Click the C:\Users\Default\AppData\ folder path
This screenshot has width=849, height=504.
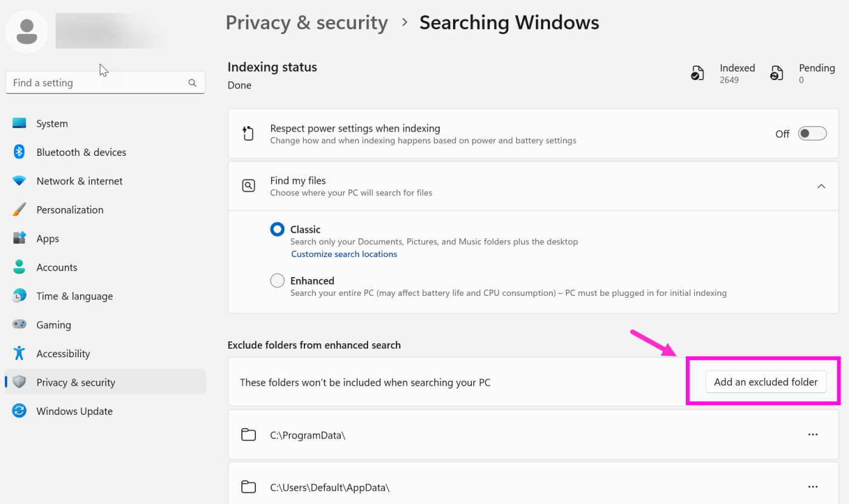click(x=329, y=487)
